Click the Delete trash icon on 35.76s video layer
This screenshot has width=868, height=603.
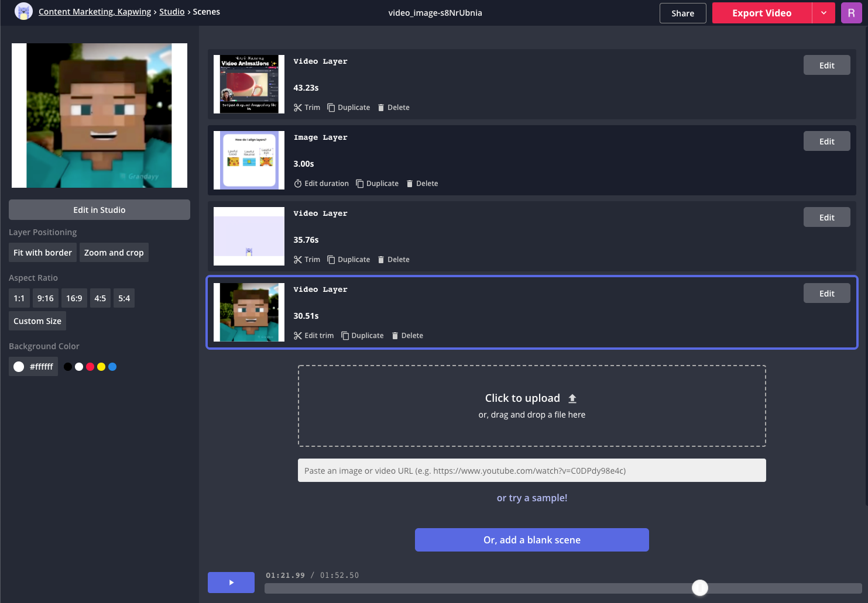coord(381,260)
